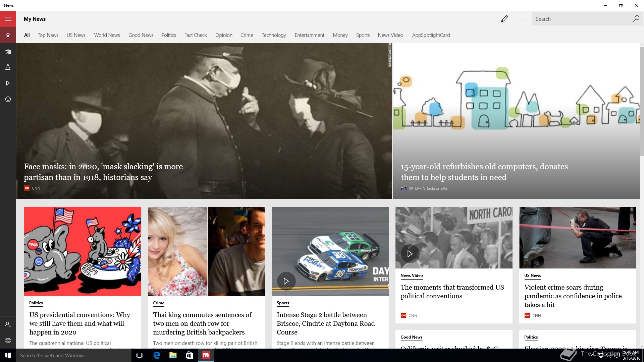Switch to the US News tab
644x362 pixels.
(76, 35)
